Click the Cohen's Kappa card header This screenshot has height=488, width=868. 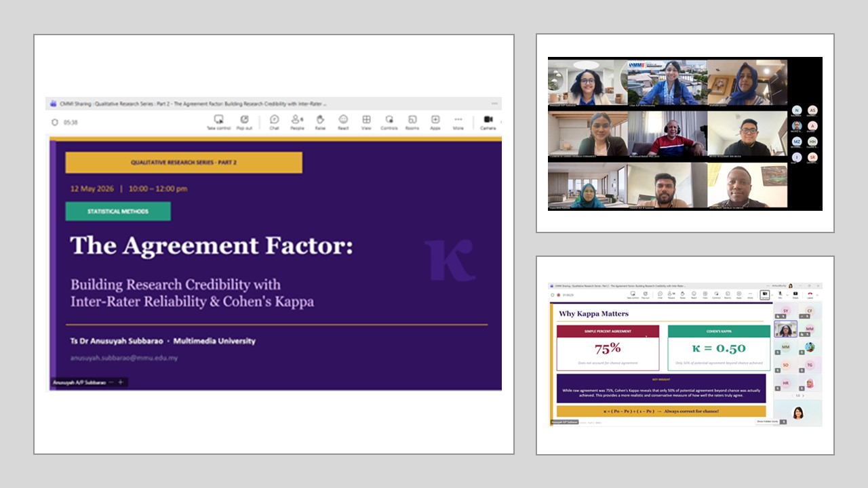719,331
